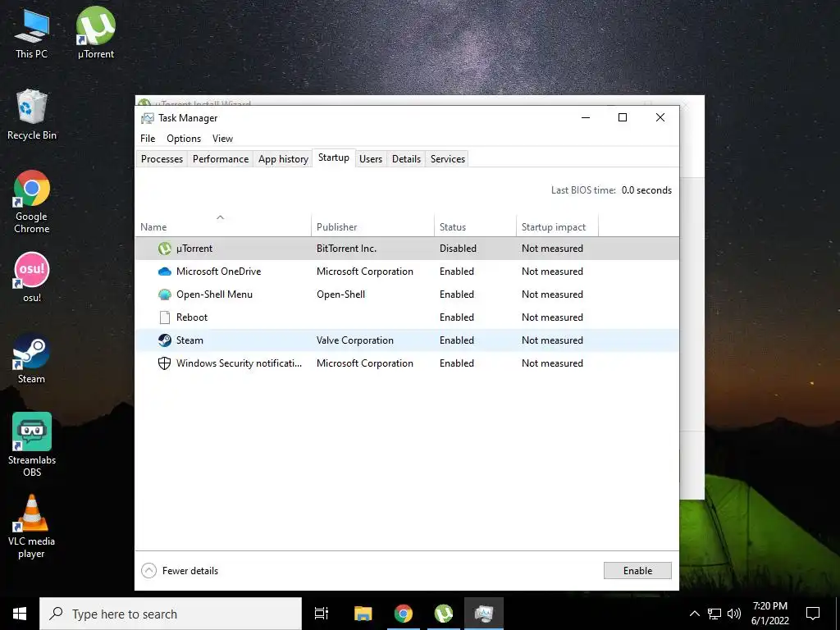Open the Options menu
Viewport: 840px width, 630px height.
coord(184,139)
